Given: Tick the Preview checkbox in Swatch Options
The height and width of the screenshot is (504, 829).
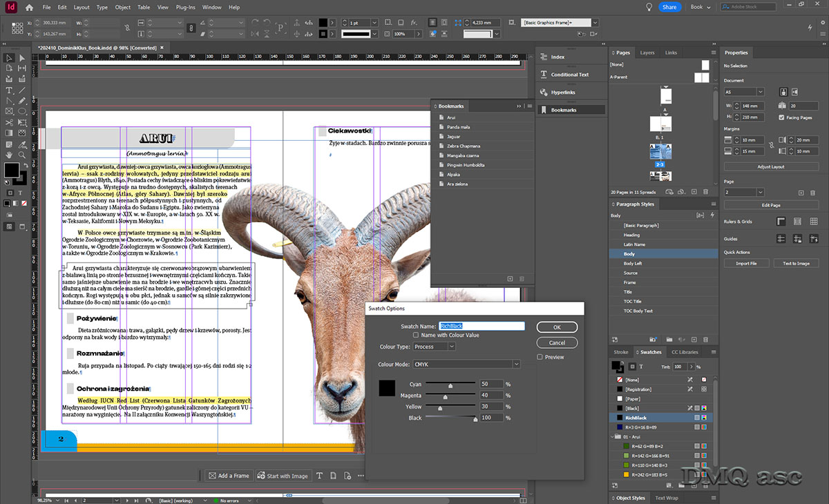Looking at the screenshot, I should pyautogui.click(x=540, y=357).
